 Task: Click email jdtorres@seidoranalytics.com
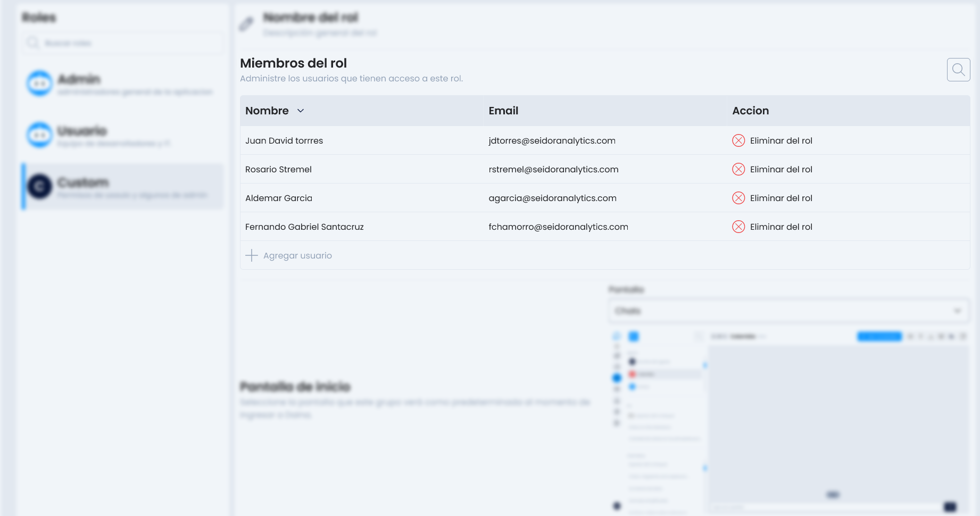pos(552,140)
